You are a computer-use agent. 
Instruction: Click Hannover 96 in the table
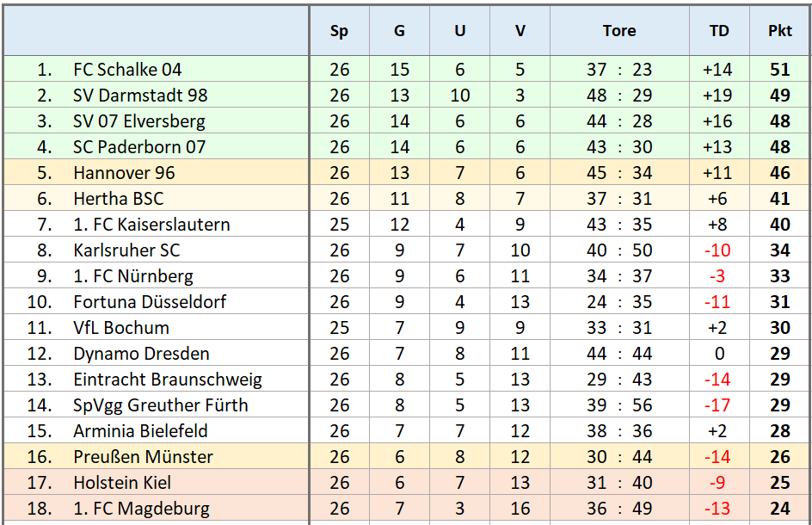[x=124, y=173]
